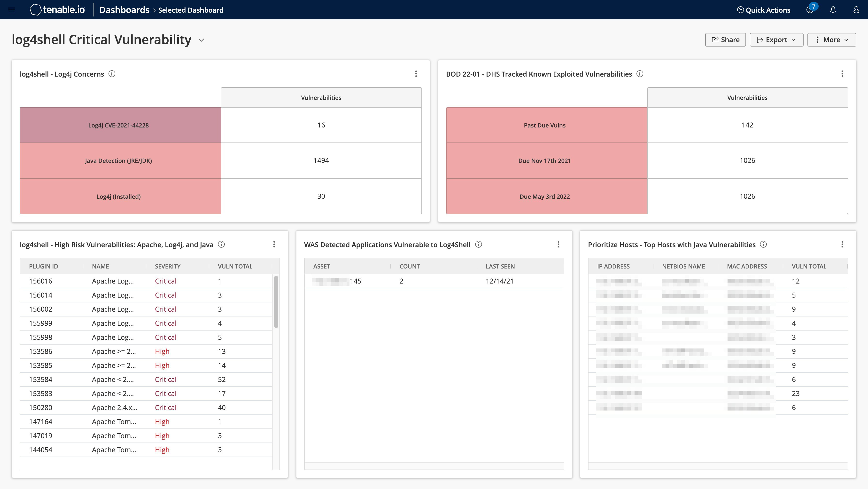Viewport: 868px width, 490px height.
Task: Open the Export dropdown
Action: coord(776,40)
